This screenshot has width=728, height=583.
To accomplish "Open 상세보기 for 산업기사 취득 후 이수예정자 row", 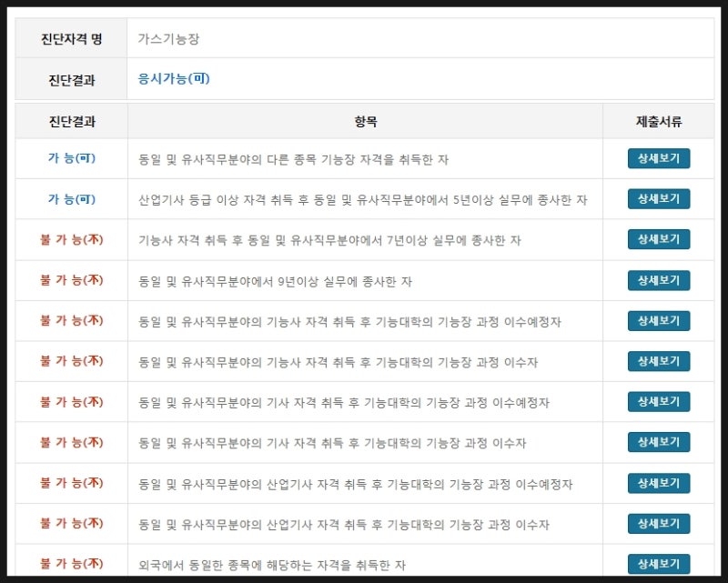I will (659, 483).
